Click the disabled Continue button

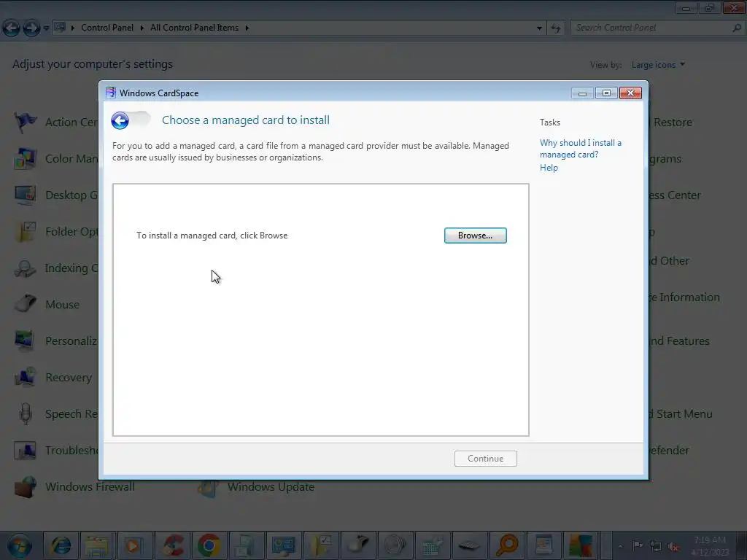(485, 459)
